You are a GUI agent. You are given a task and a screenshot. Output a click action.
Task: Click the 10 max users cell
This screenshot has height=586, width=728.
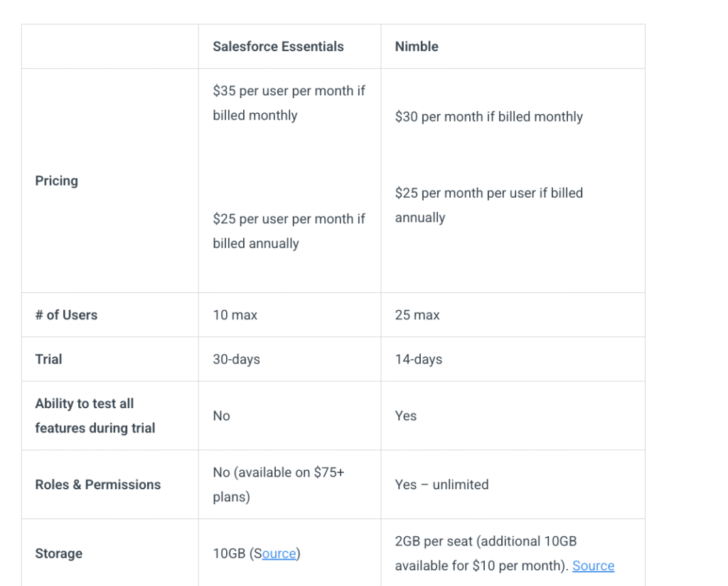tap(235, 314)
